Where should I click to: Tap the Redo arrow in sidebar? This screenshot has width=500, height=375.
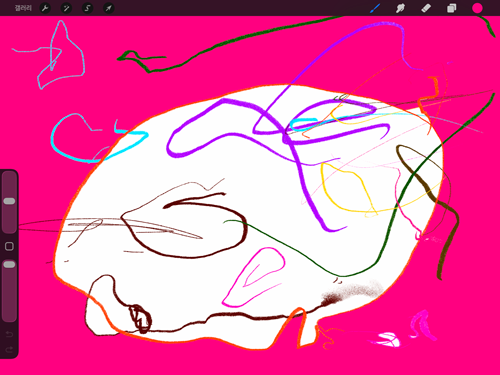(9, 349)
